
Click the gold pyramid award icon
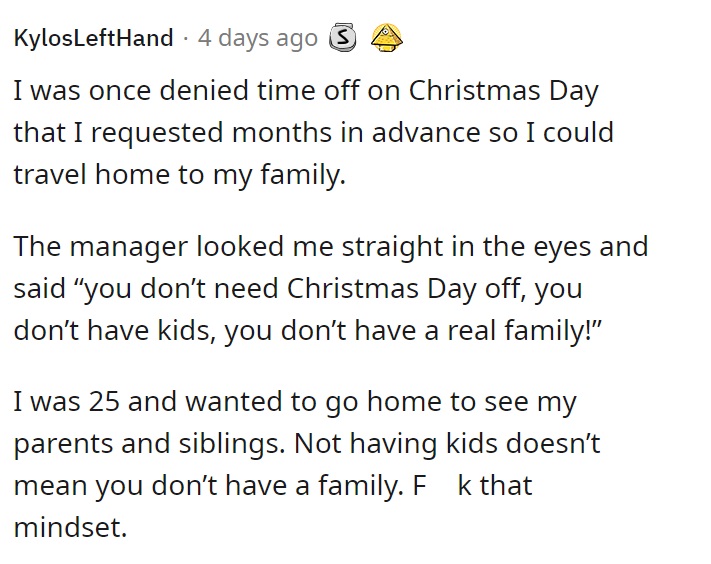point(386,38)
